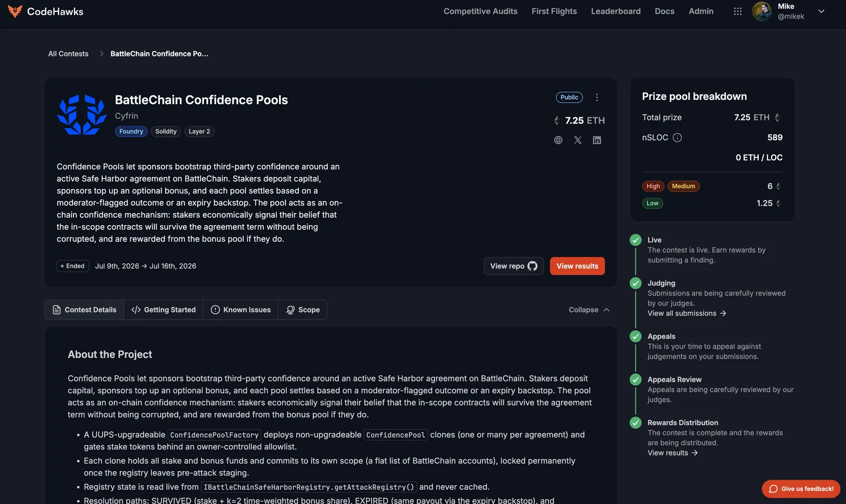846x504 pixels.
Task: Switch to the Contest Details tab
Action: [x=85, y=310]
